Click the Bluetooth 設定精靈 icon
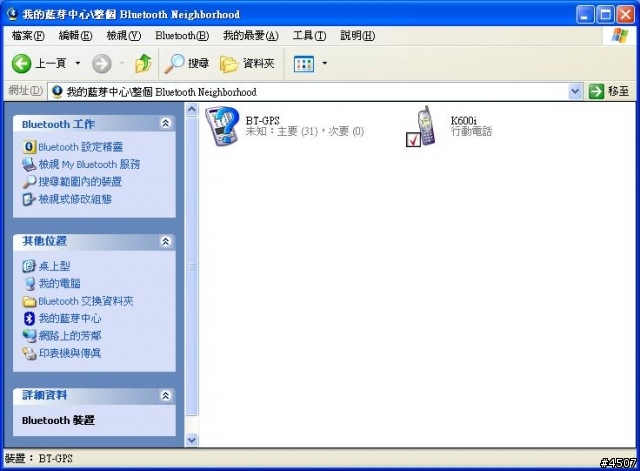This screenshot has width=640, height=471. (29, 147)
